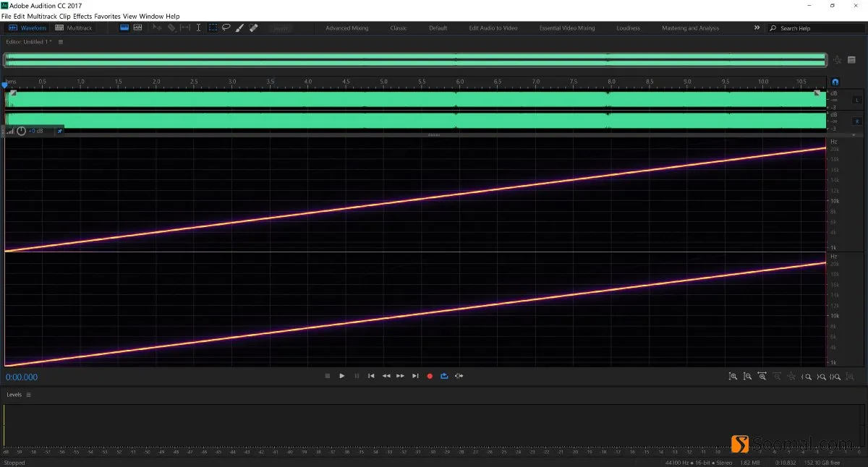The width and height of the screenshot is (868, 467).
Task: Click Zoom In Amplitude icon
Action: click(x=733, y=377)
